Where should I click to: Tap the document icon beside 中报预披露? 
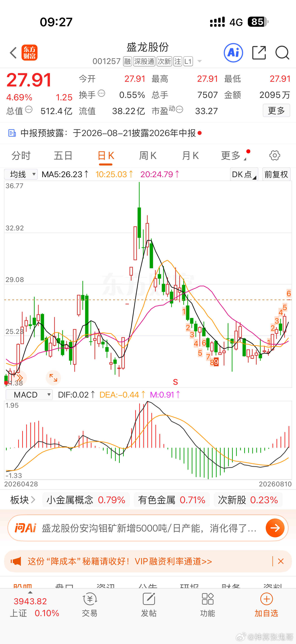pos(12,133)
